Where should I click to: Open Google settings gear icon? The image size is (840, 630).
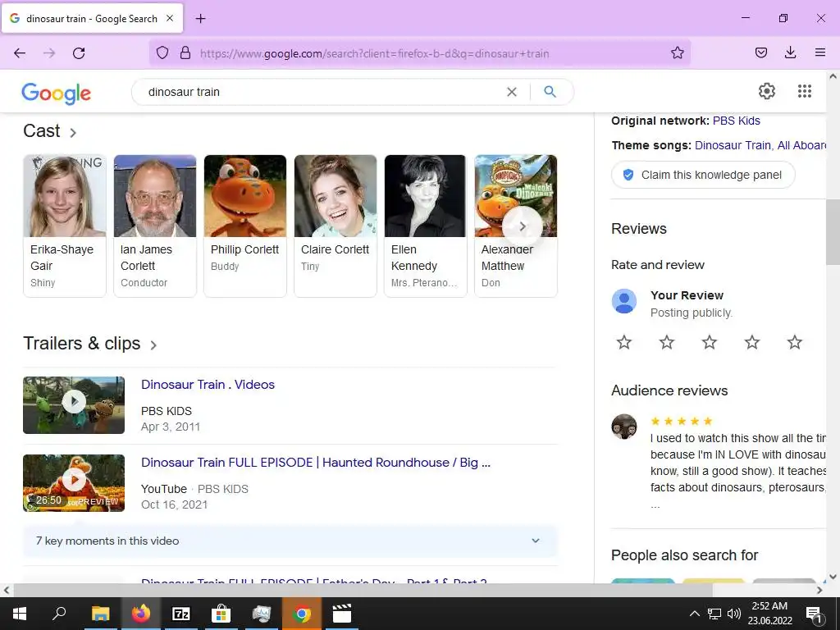coord(767,91)
